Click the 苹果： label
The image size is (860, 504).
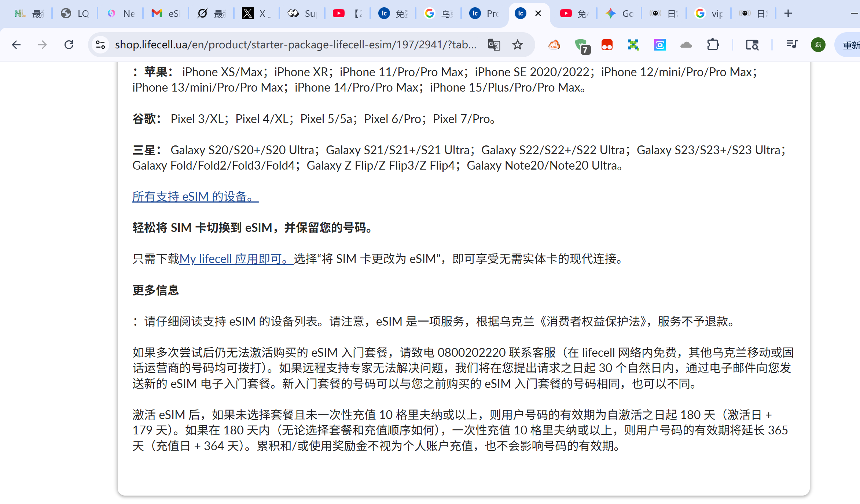coord(159,72)
